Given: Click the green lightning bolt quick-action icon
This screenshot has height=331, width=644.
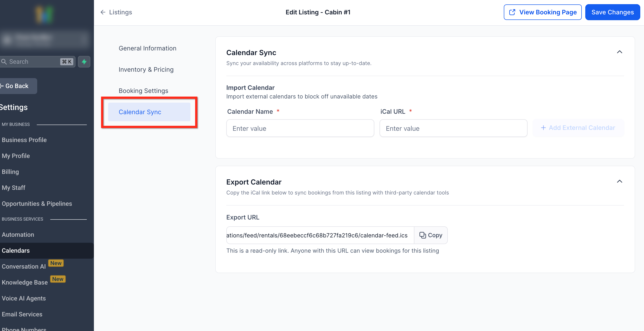Looking at the screenshot, I should pyautogui.click(x=84, y=62).
